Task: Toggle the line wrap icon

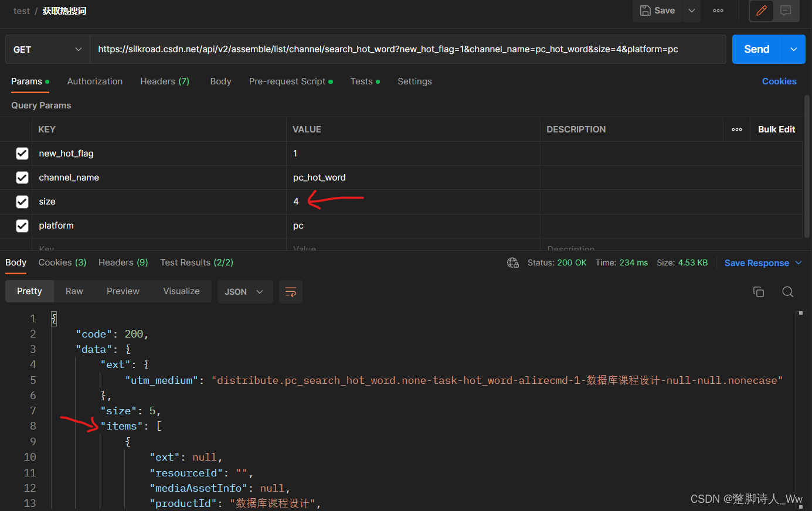Action: [x=290, y=292]
